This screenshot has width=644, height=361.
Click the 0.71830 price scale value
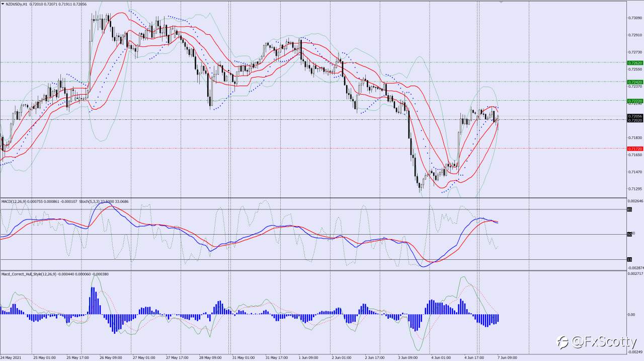point(635,137)
